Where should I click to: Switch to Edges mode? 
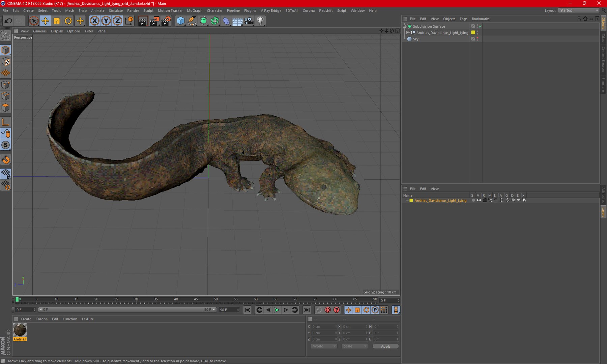6,96
